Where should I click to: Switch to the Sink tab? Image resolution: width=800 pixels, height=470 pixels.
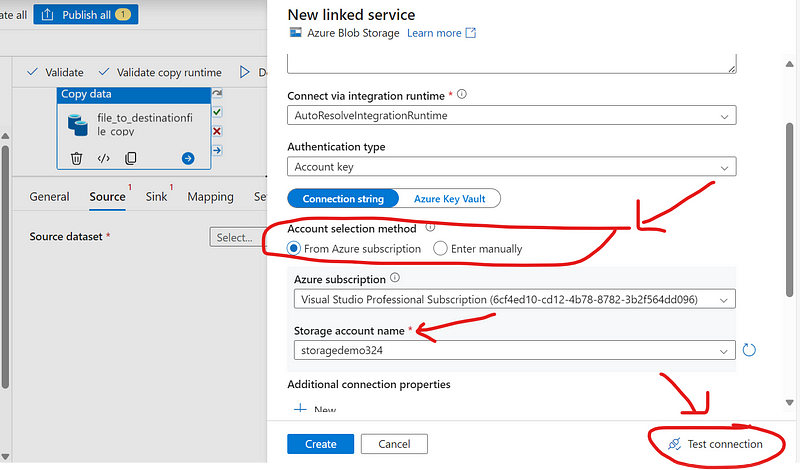(156, 196)
